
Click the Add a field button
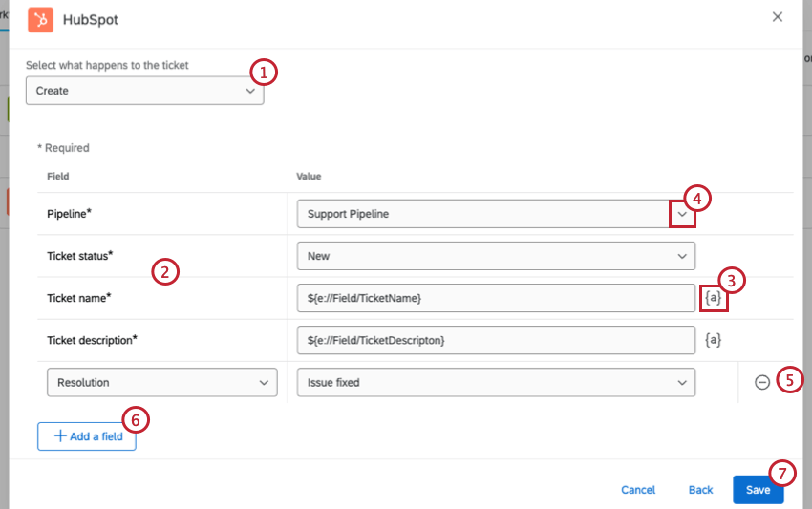tap(87, 436)
